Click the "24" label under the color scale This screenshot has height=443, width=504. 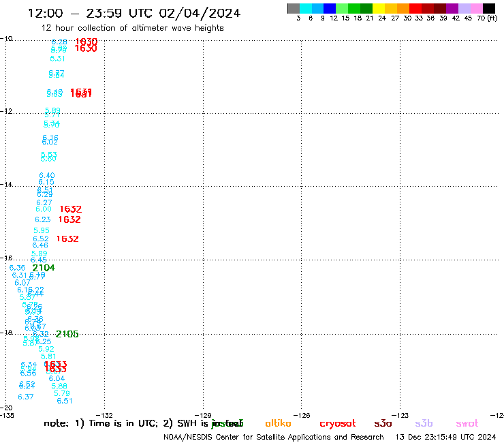[x=382, y=18]
